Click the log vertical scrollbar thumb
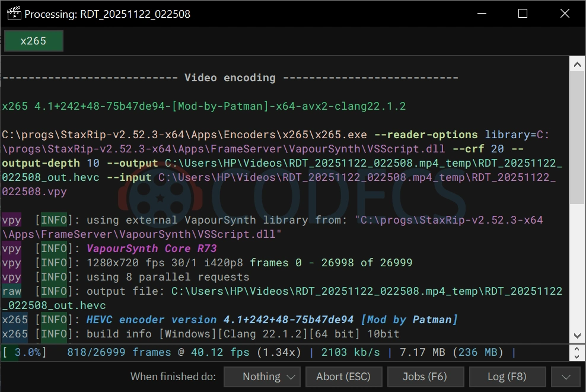 pos(577,138)
